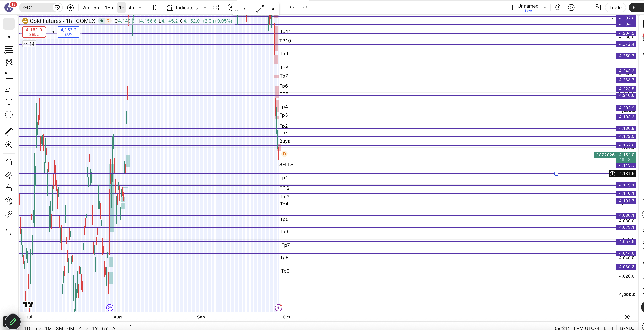Open the Fibonacci retracement tools
Image resolution: width=644 pixels, height=330 pixels.
click(9, 50)
